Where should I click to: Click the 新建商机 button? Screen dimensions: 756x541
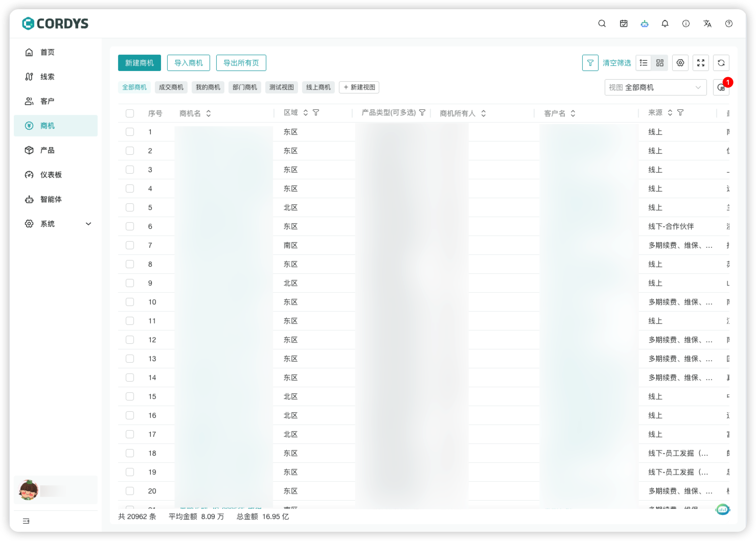(x=140, y=63)
